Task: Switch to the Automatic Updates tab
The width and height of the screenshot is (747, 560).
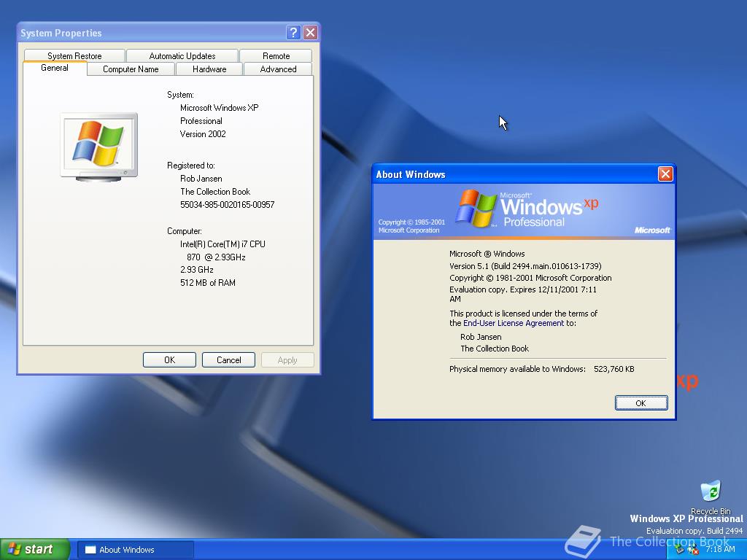Action: pos(182,55)
